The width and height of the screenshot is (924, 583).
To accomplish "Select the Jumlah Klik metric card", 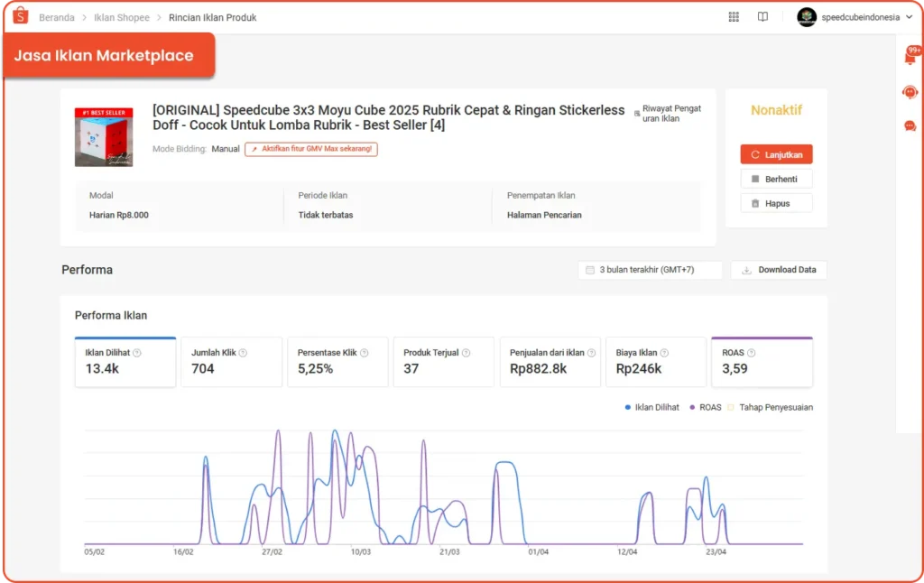I will point(232,362).
